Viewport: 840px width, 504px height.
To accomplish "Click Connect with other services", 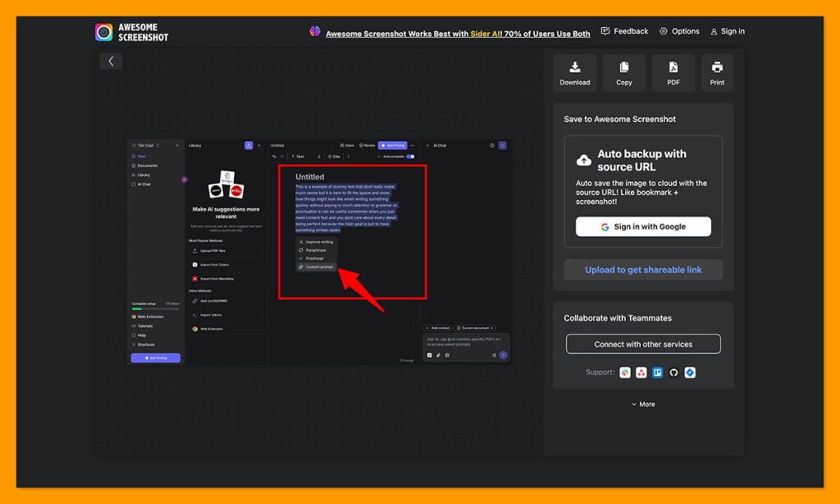I will [643, 344].
